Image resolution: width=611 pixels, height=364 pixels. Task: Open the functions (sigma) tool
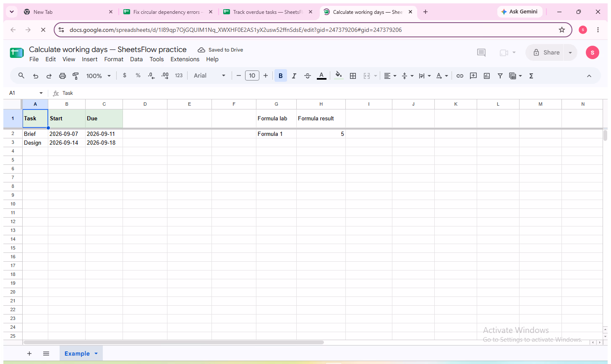[x=531, y=76]
